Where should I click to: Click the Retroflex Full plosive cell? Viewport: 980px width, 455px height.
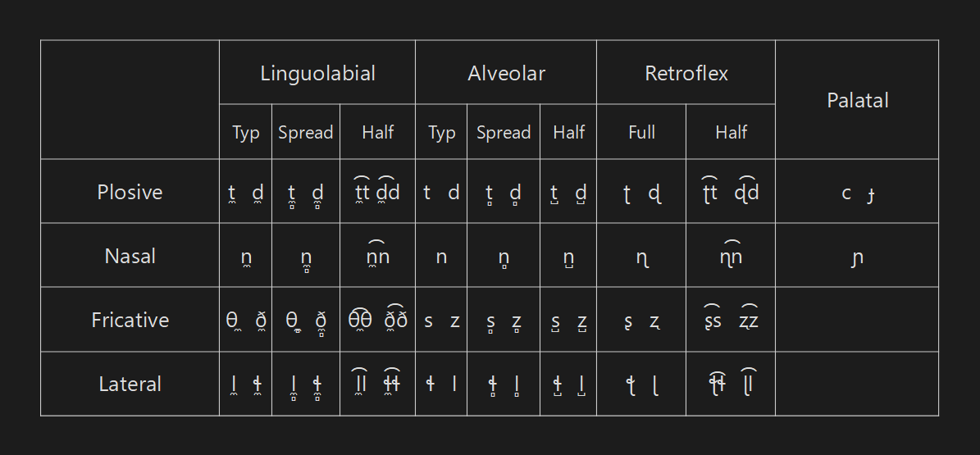[x=641, y=193]
